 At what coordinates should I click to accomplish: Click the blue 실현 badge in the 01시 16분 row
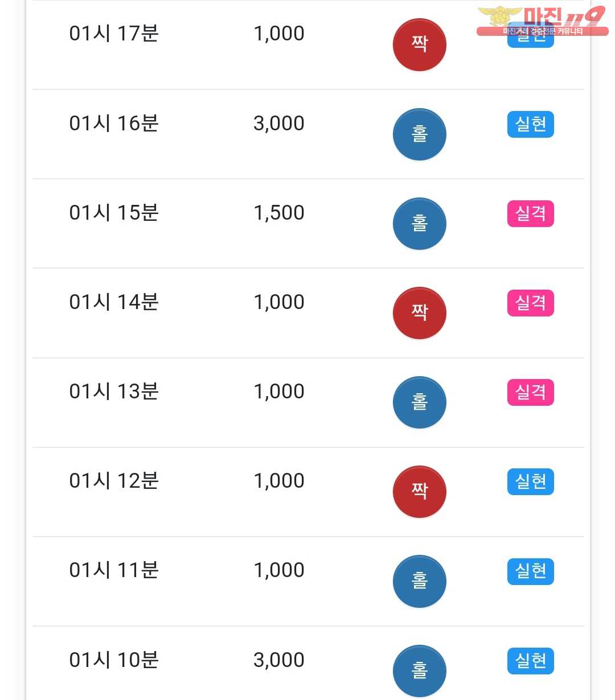click(530, 125)
